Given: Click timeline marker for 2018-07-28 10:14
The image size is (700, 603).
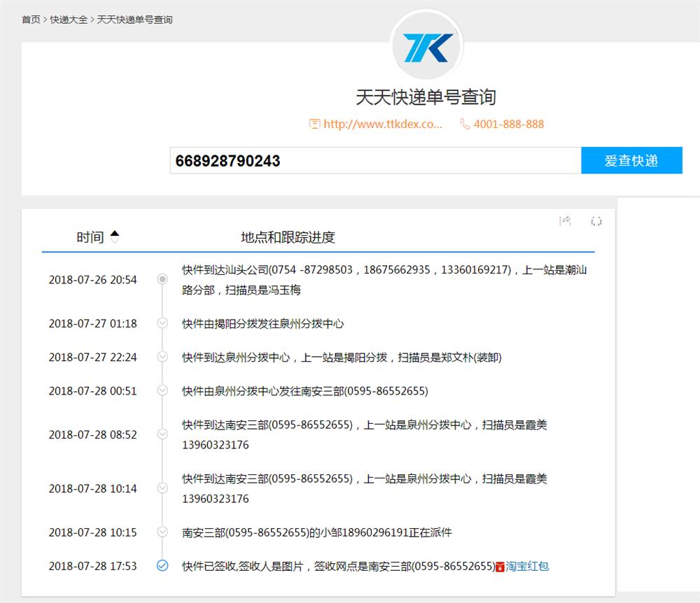Looking at the screenshot, I should click(162, 488).
